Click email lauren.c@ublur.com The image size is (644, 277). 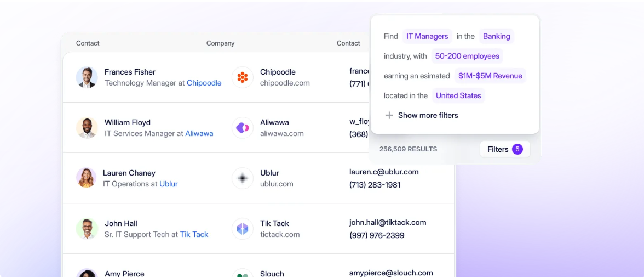384,172
